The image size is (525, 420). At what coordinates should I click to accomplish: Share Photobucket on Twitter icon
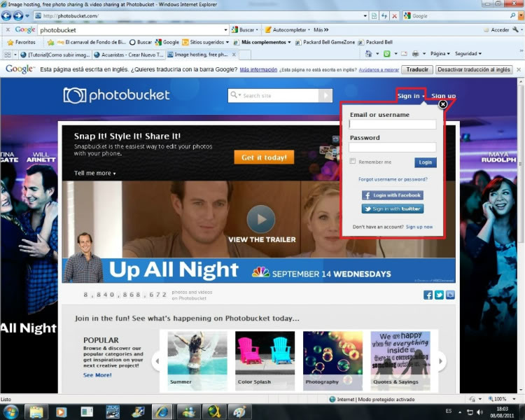[439, 295]
